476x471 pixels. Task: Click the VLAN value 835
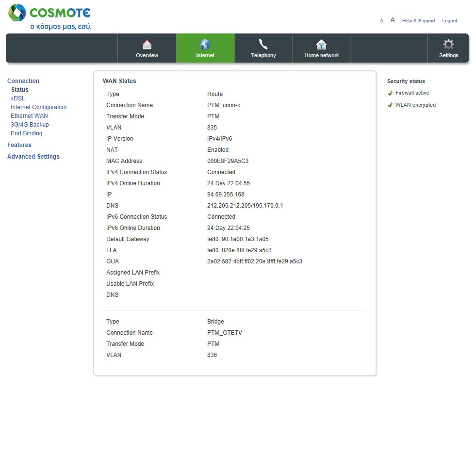coord(212,128)
